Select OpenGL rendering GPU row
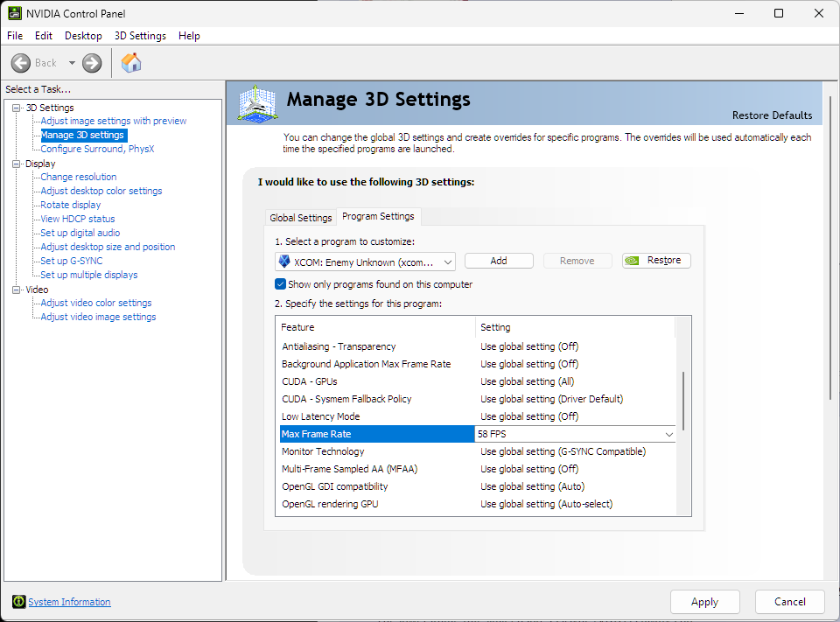 478,504
